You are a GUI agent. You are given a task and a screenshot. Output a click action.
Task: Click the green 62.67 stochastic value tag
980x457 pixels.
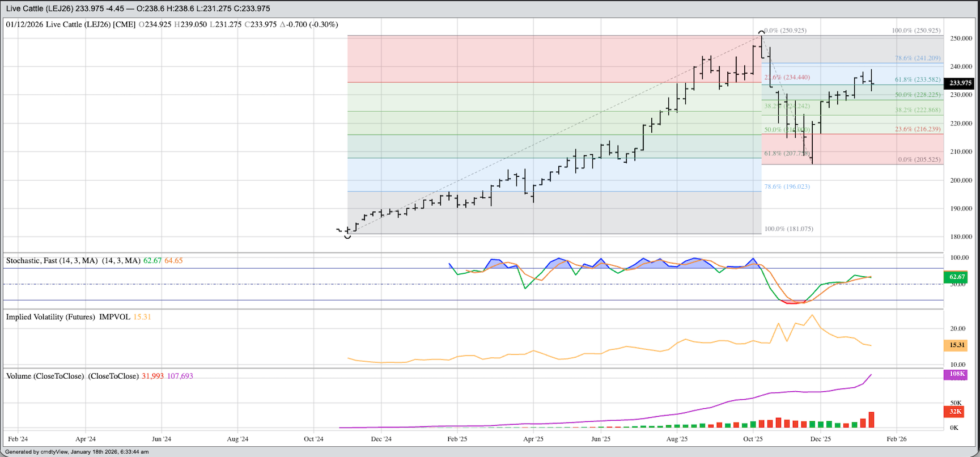957,277
